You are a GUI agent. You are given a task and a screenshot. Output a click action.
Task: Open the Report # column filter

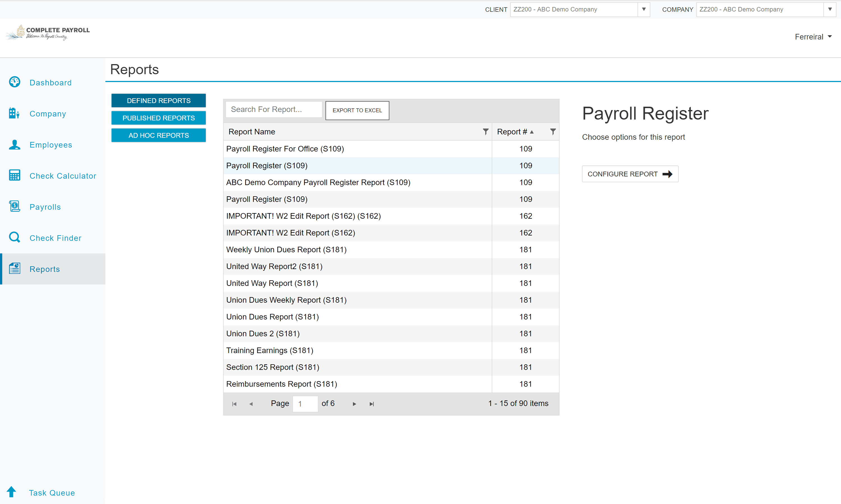(553, 131)
